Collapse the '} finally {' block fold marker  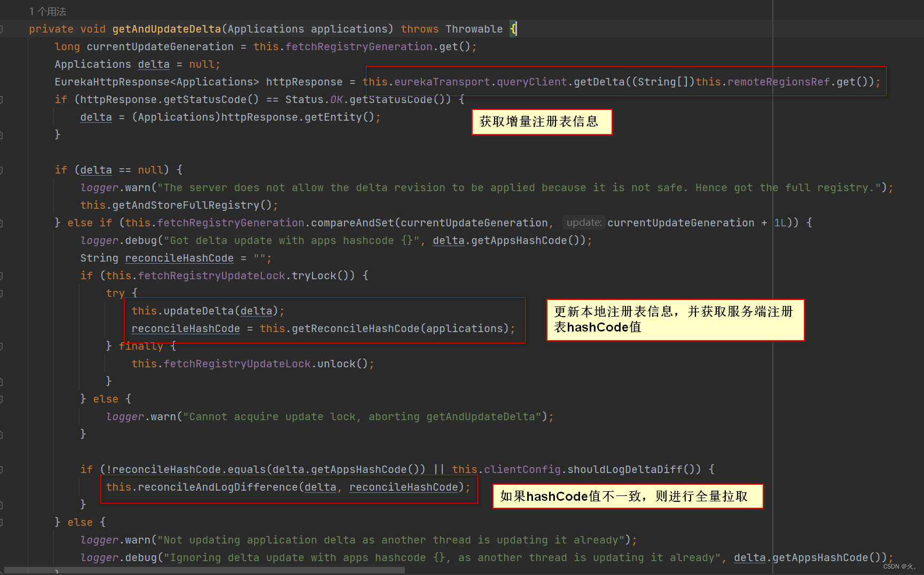tap(2, 346)
